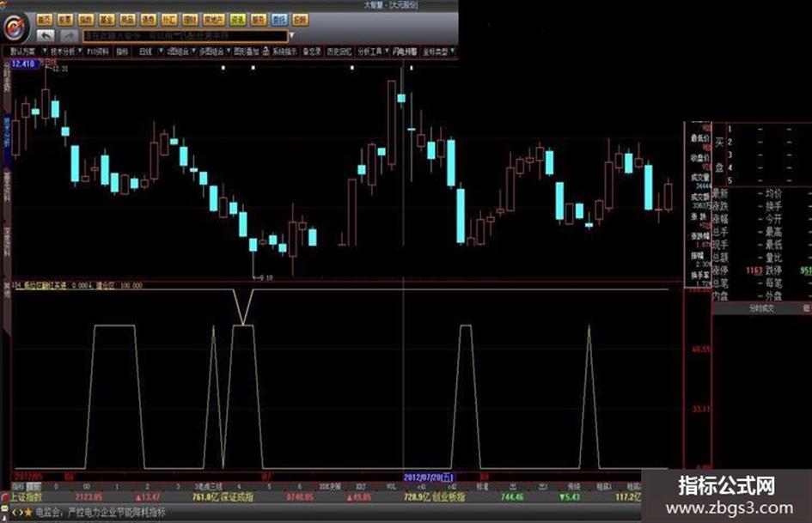812x523 pixels.
Task: Click the round 大智慧 logo button
Action: pos(15,27)
